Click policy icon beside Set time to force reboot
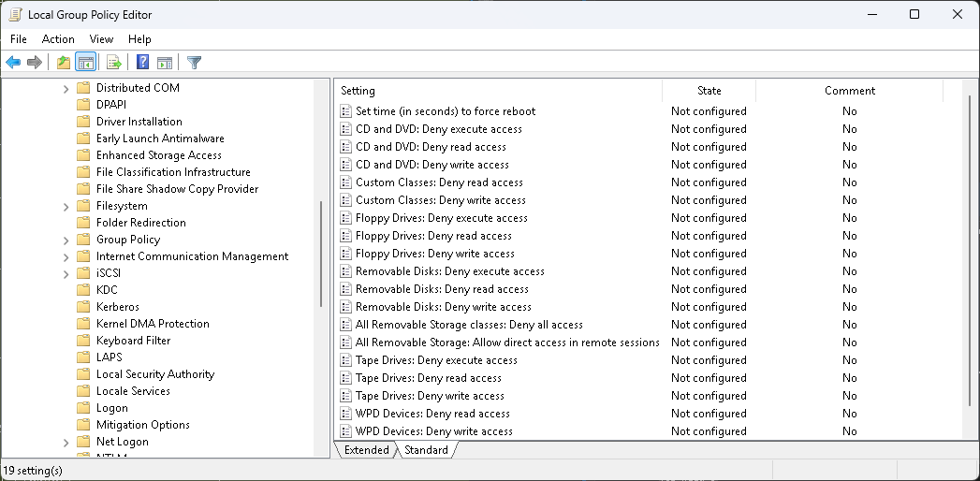The image size is (980, 481). (x=345, y=111)
